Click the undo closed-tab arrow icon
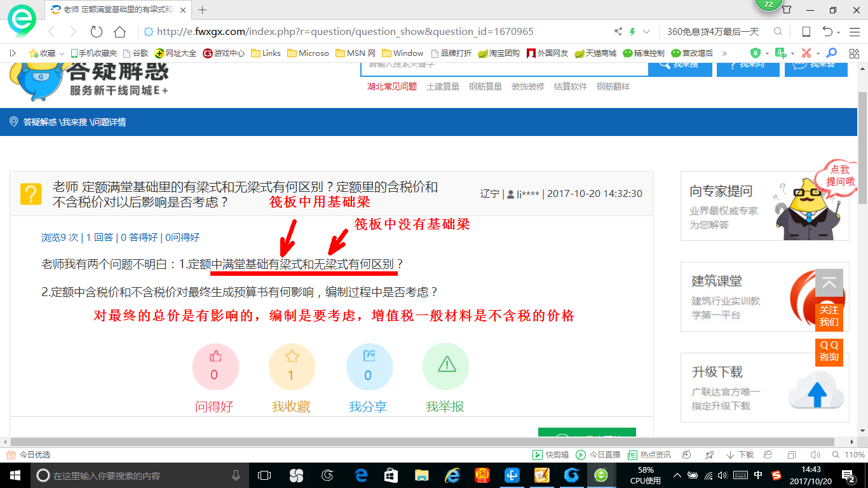 pos(828,31)
